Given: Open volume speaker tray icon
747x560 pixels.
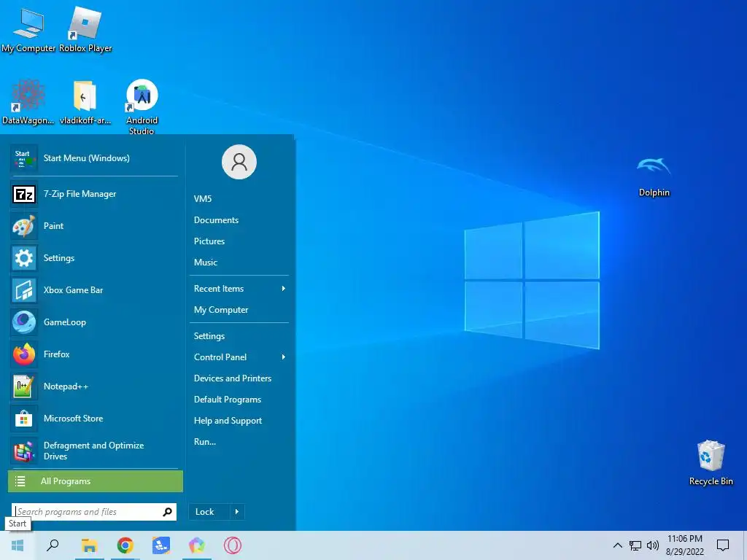Looking at the screenshot, I should pos(653,545).
